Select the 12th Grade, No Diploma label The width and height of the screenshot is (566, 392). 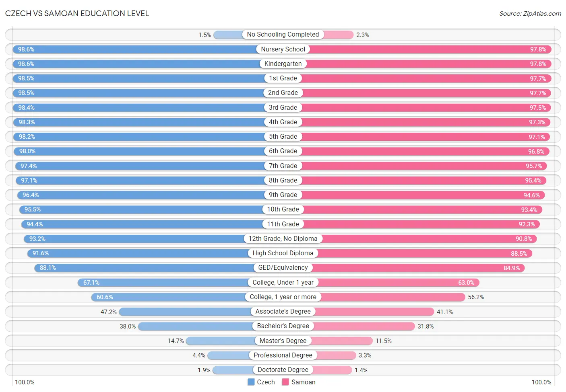coord(283,238)
